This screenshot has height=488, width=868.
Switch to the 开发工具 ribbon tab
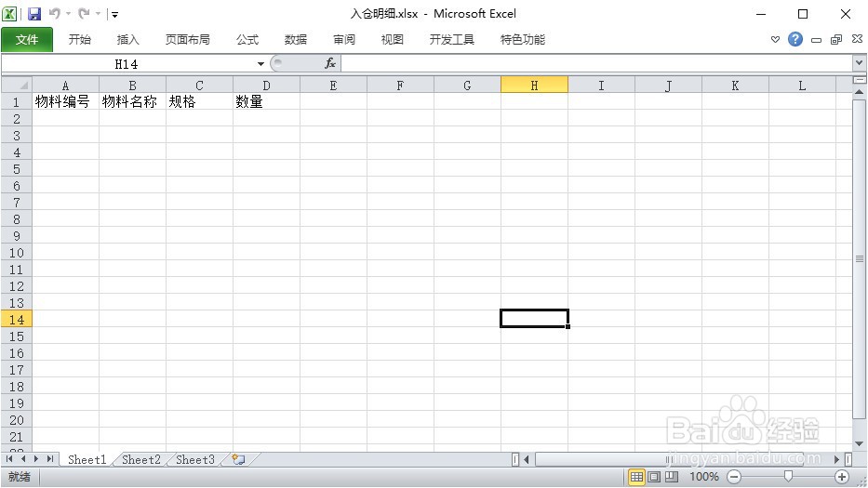(x=452, y=39)
